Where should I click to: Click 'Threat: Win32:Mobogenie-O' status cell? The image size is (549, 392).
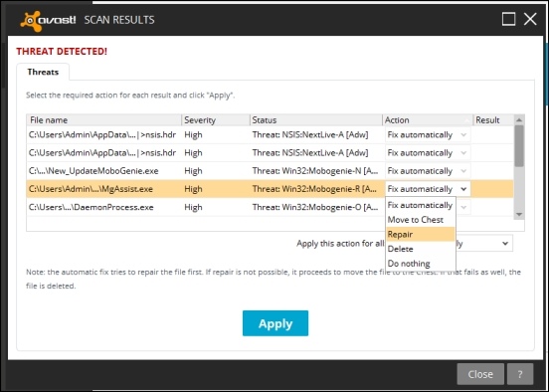[315, 207]
